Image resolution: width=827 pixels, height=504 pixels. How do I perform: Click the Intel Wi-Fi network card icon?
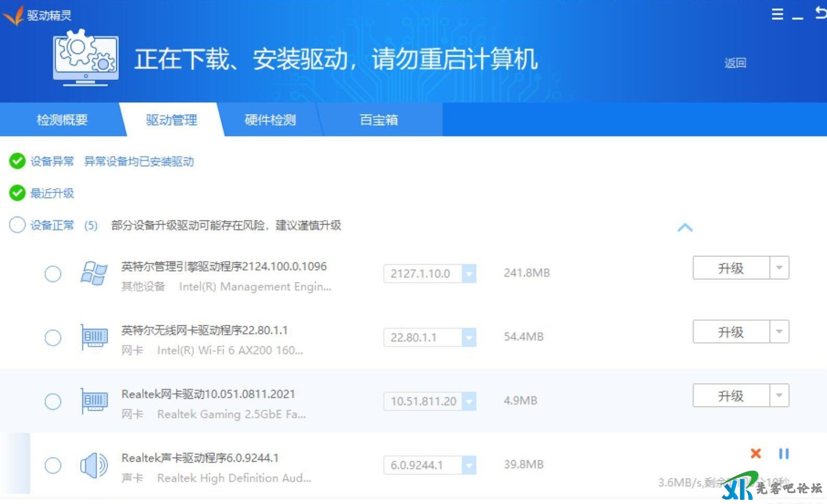[94, 338]
